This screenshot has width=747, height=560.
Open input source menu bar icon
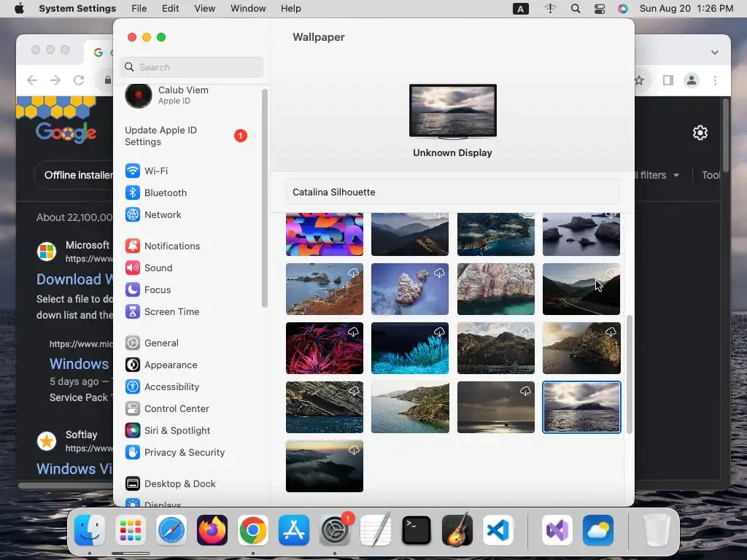click(x=521, y=9)
